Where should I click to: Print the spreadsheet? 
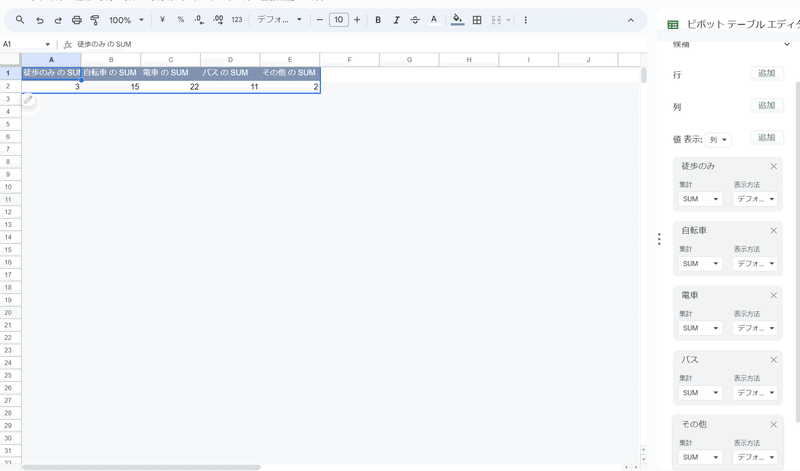[77, 20]
